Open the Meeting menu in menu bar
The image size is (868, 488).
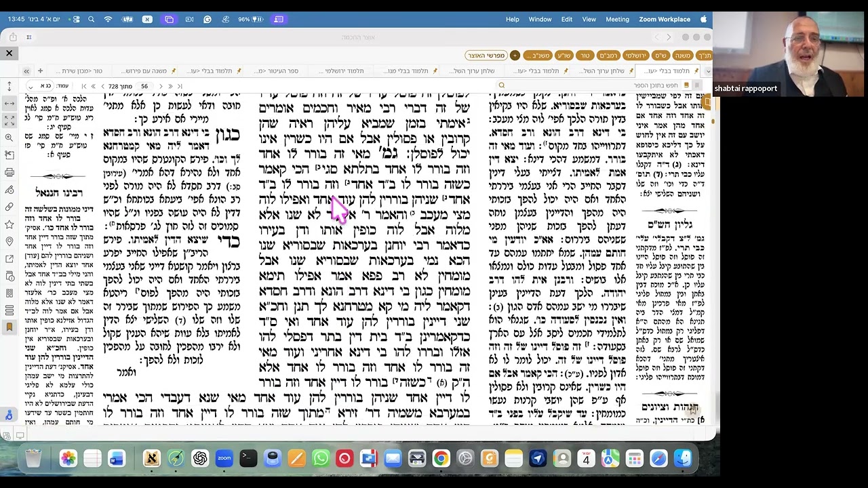pos(617,19)
